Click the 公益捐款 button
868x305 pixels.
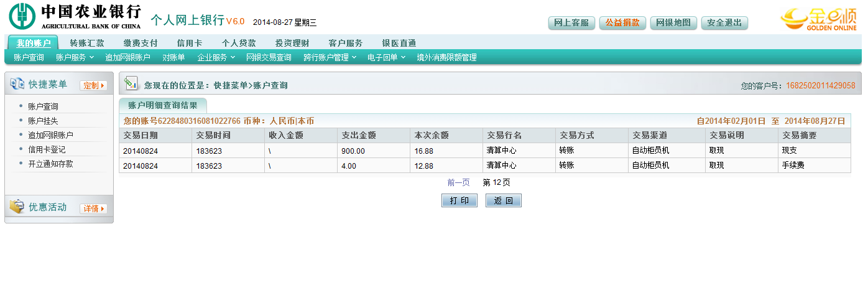(622, 23)
